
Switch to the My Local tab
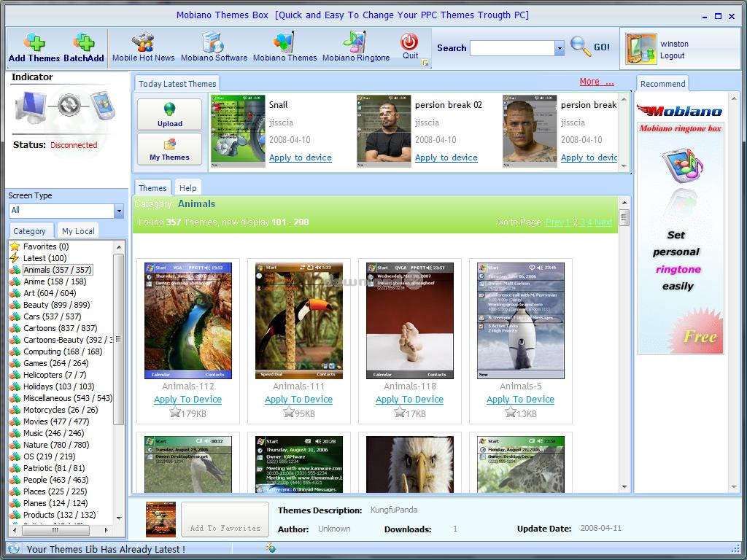coord(77,231)
